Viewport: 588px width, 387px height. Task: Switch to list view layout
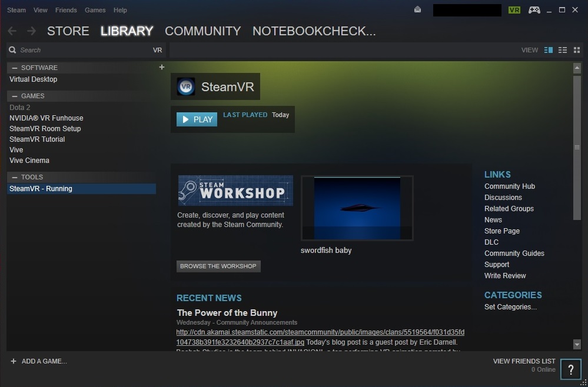563,50
